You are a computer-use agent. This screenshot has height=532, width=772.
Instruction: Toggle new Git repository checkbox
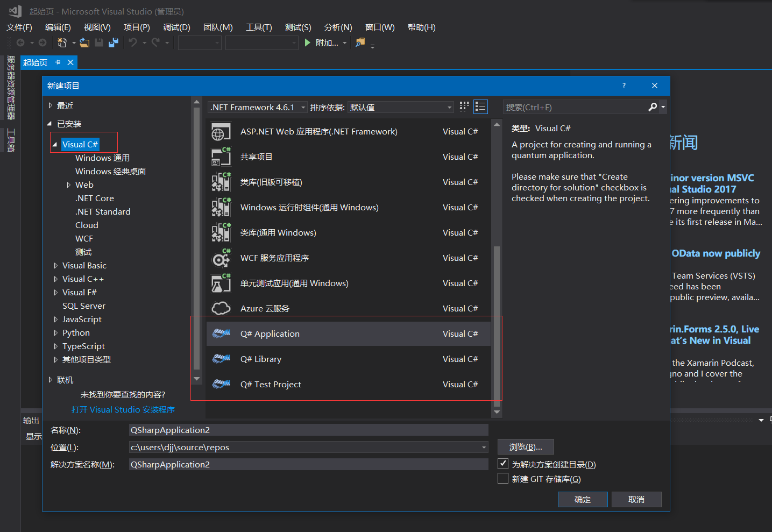503,478
